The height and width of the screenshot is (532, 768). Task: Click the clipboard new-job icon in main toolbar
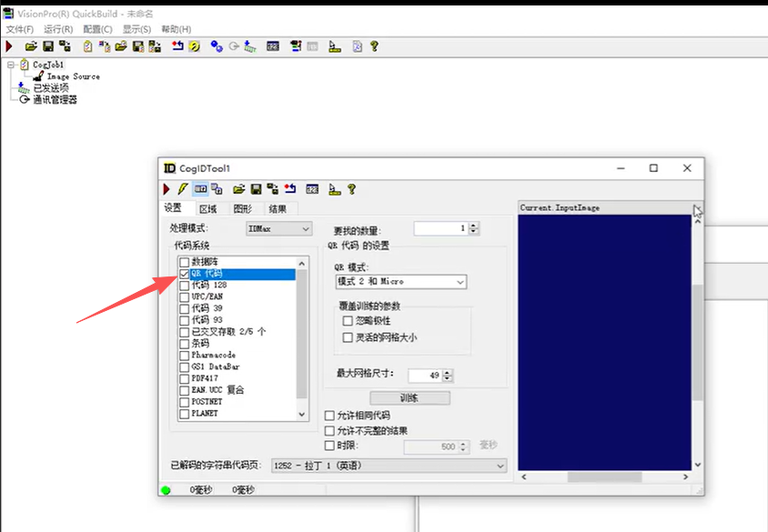(87, 46)
